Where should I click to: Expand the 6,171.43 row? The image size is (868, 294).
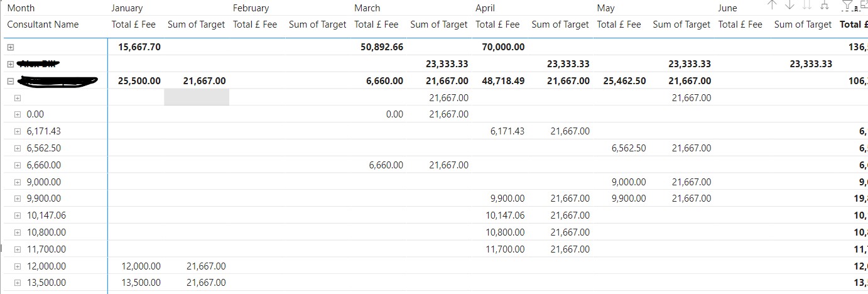tap(18, 131)
